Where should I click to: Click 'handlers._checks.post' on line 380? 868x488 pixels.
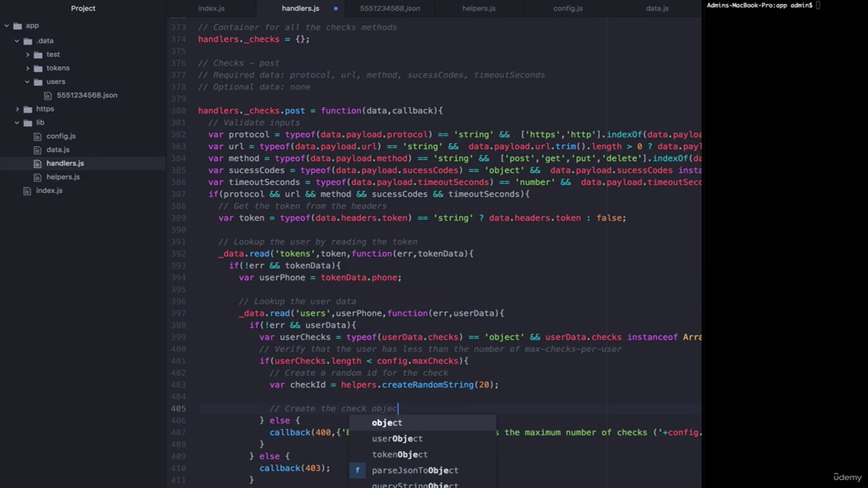tap(252, 110)
